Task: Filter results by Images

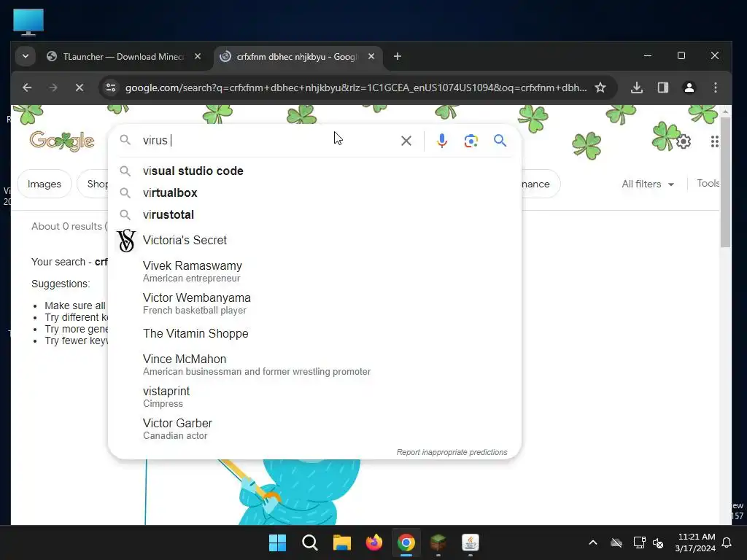Action: coord(44,184)
